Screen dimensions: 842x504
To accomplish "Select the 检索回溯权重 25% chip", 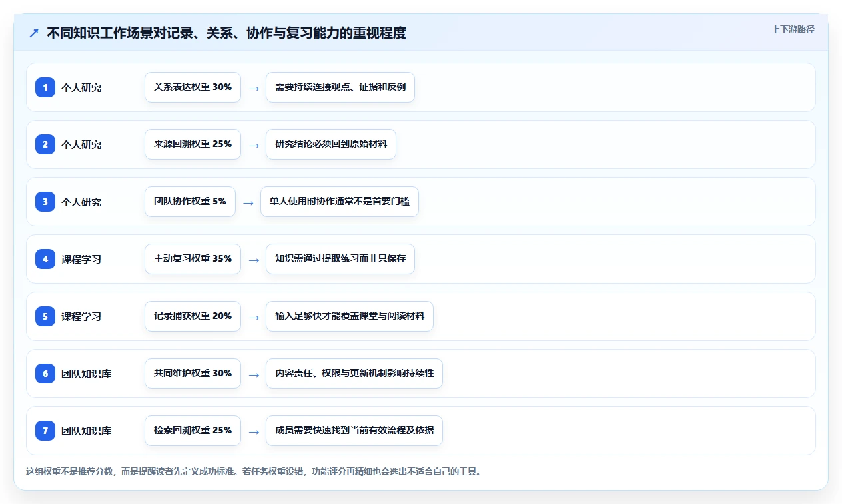I will (193, 431).
